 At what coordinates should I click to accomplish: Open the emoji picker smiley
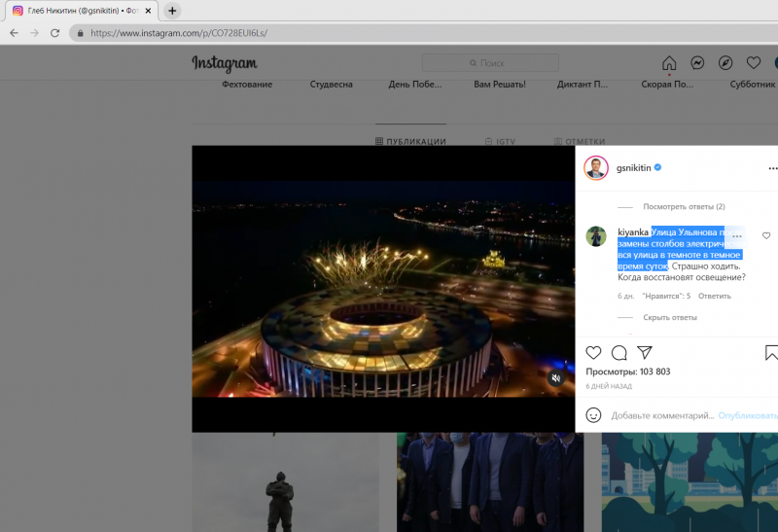pos(593,415)
